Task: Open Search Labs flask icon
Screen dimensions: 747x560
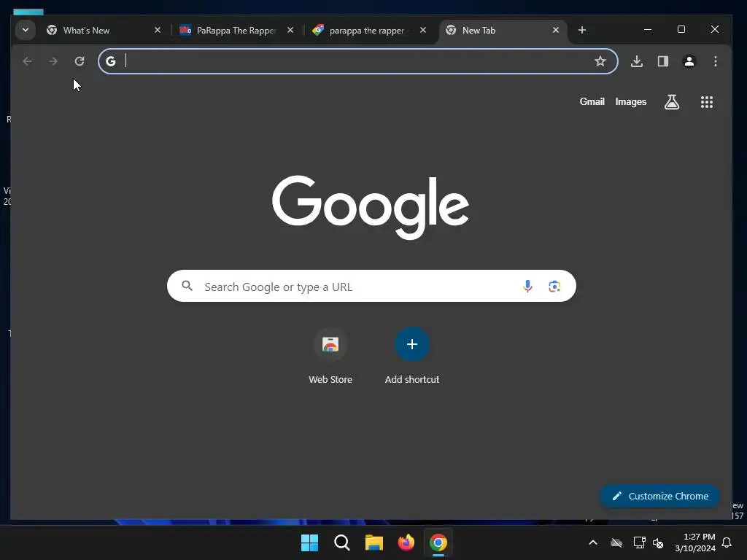Action: 672,101
